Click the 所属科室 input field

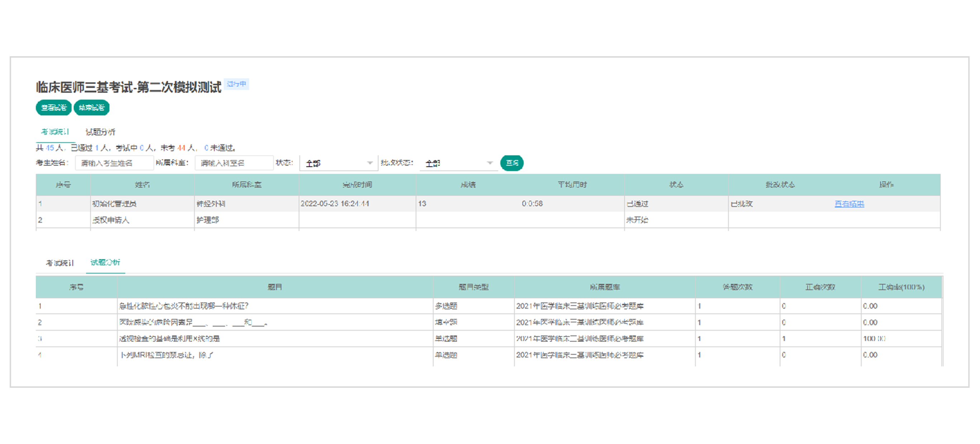tap(234, 163)
